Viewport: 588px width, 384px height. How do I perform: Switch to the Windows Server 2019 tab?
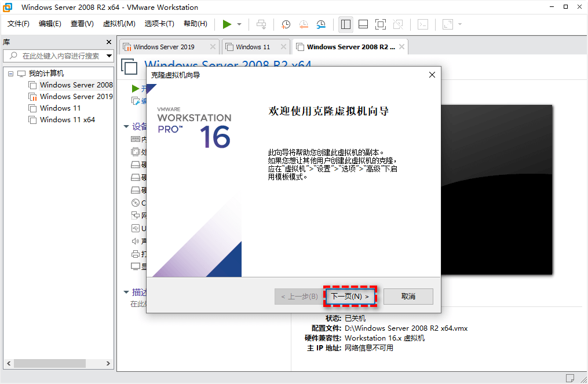pyautogui.click(x=165, y=47)
